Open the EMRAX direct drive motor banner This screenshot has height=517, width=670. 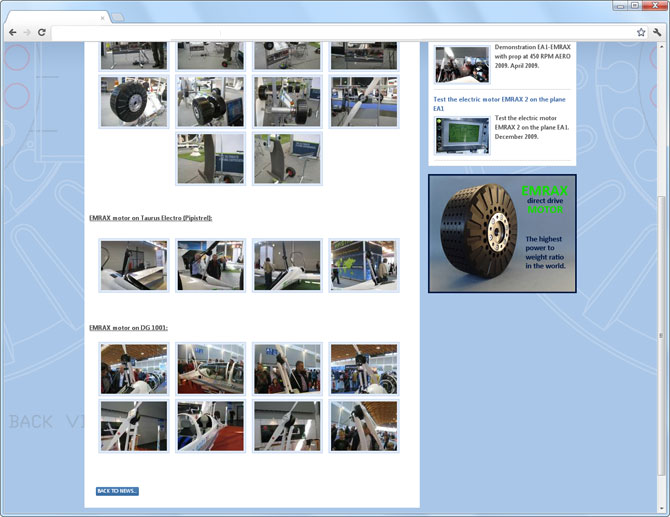tap(502, 233)
